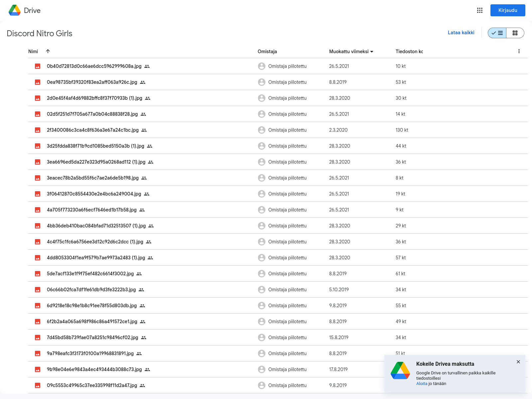Open file 4dd8053304f1ea9f579b7ae9973a2483 (1).jpg
This screenshot has height=399, width=532.
point(96,258)
